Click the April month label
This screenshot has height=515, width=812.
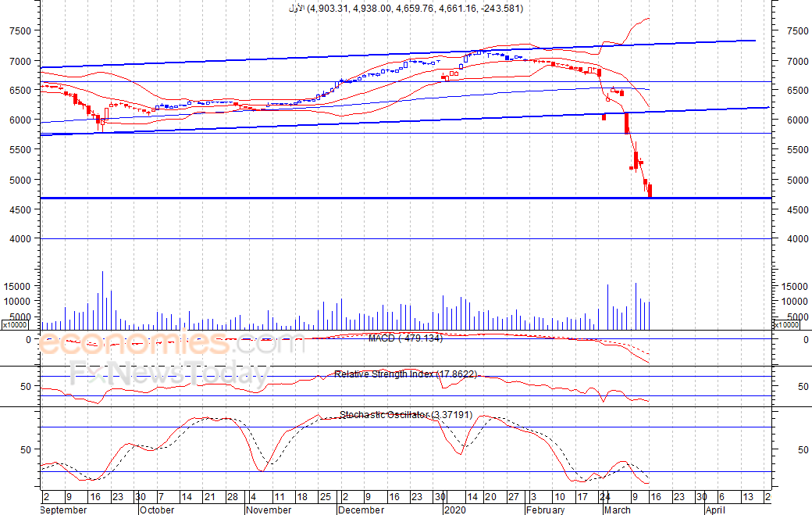(715, 510)
